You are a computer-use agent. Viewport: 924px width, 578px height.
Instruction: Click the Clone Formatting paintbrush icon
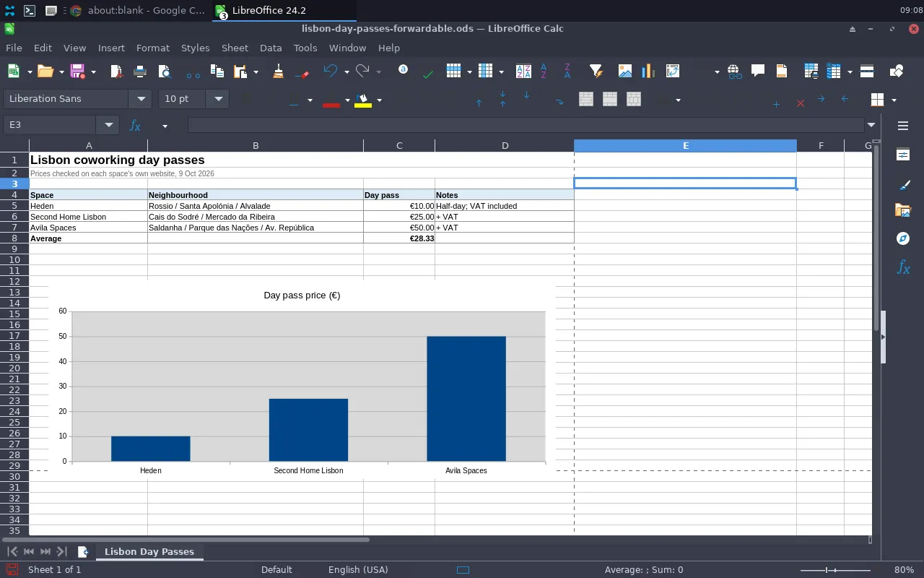(279, 71)
